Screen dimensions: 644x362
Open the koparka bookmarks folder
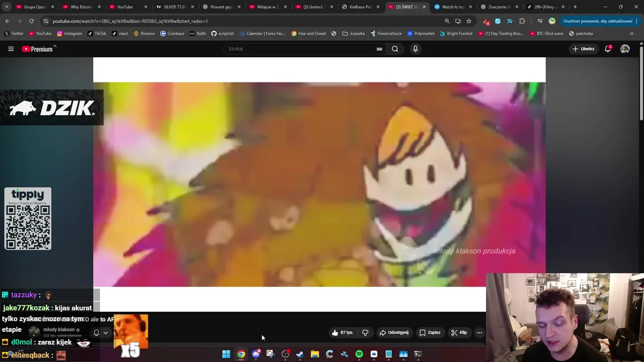point(354,33)
